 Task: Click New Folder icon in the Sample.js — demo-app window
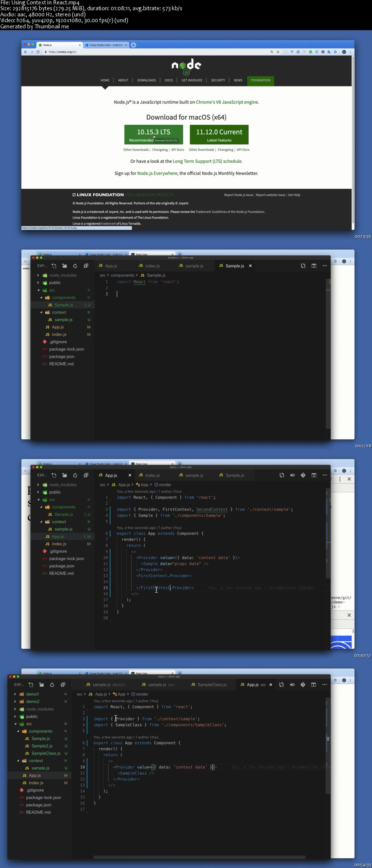[x=64, y=266]
